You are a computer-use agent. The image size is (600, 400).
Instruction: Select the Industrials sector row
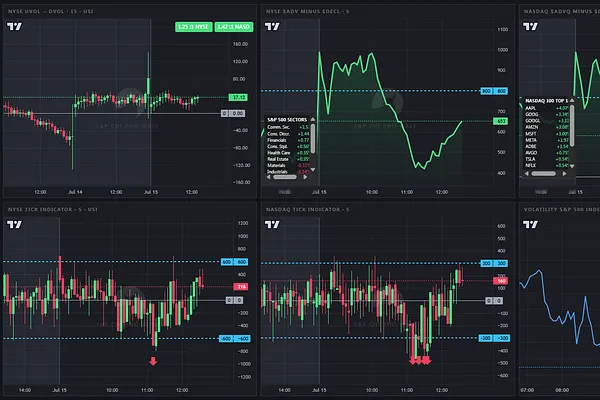[288, 171]
